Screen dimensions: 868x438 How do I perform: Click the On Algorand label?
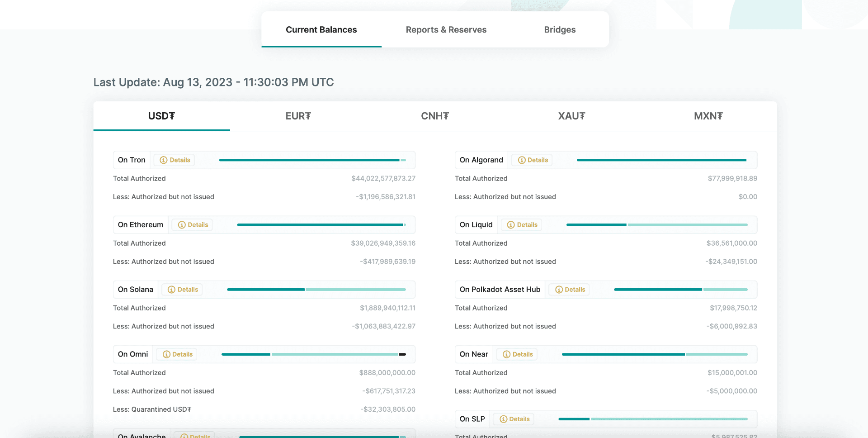pos(481,160)
